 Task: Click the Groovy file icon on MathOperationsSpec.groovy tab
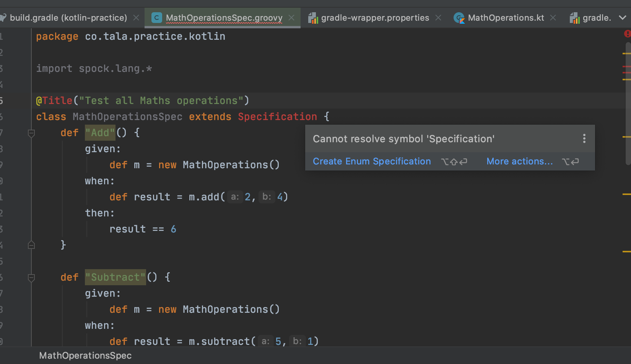(x=156, y=17)
